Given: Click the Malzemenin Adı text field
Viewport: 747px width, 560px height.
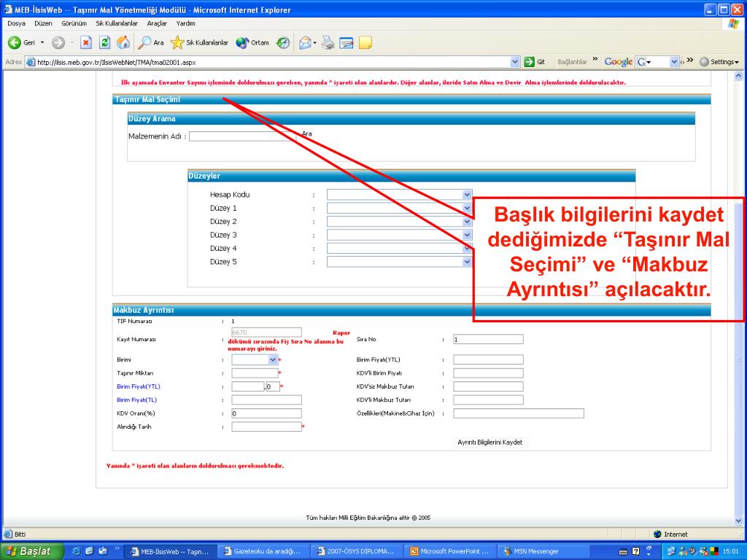Looking at the screenshot, I should point(242,136).
